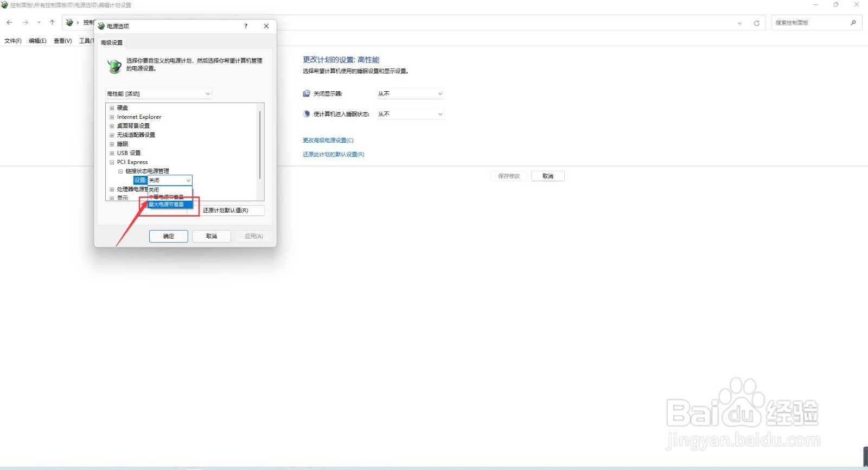Viewport: 868px width, 470px height.
Task: Collapse the PCI Express node
Action: coord(112,162)
